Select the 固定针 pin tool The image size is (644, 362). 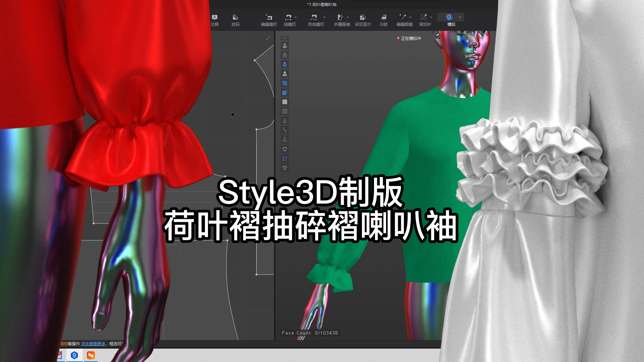click(425, 20)
